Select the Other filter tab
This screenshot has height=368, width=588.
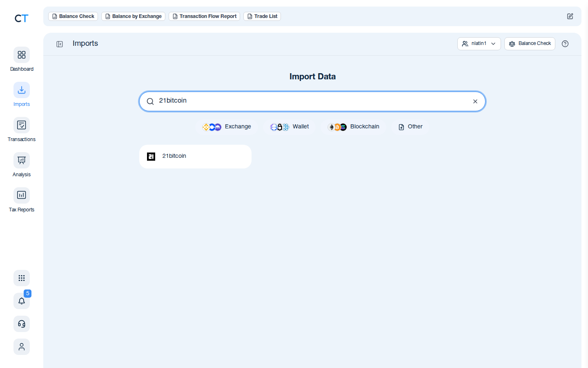click(x=410, y=127)
